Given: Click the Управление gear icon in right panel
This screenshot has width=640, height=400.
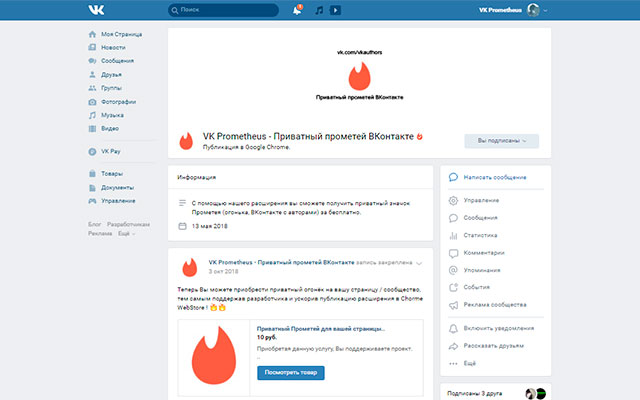Looking at the screenshot, I should coord(453,200).
